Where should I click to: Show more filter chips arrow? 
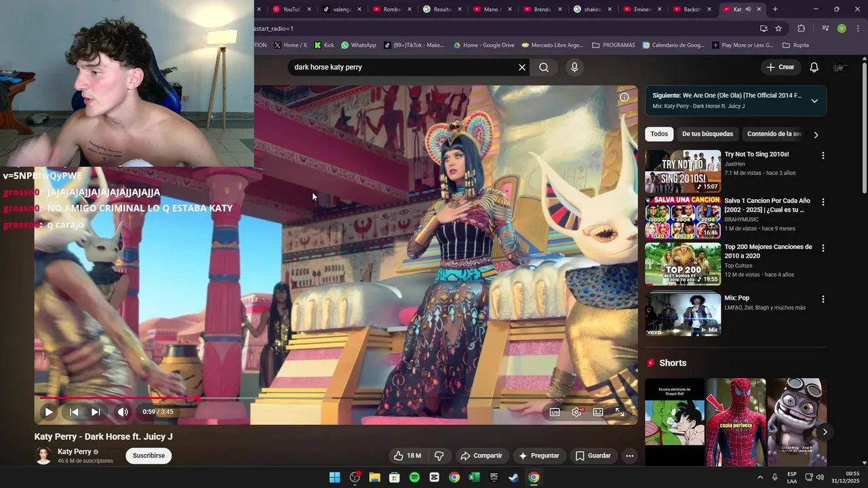816,134
